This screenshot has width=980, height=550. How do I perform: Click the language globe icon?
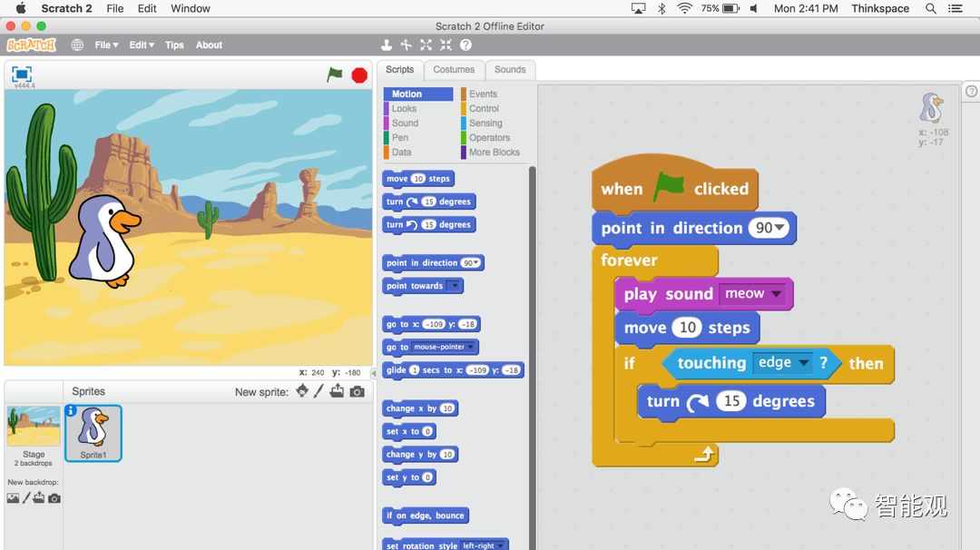point(77,44)
